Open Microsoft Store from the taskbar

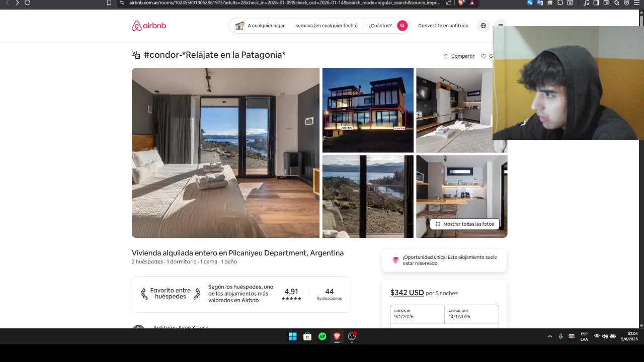(307, 336)
